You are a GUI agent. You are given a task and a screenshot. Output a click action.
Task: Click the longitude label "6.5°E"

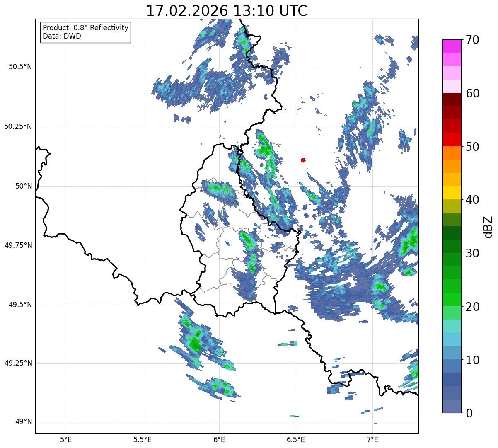click(296, 439)
